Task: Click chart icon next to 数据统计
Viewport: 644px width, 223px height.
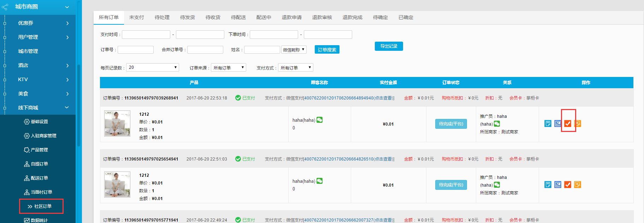Action: pyautogui.click(x=26, y=221)
